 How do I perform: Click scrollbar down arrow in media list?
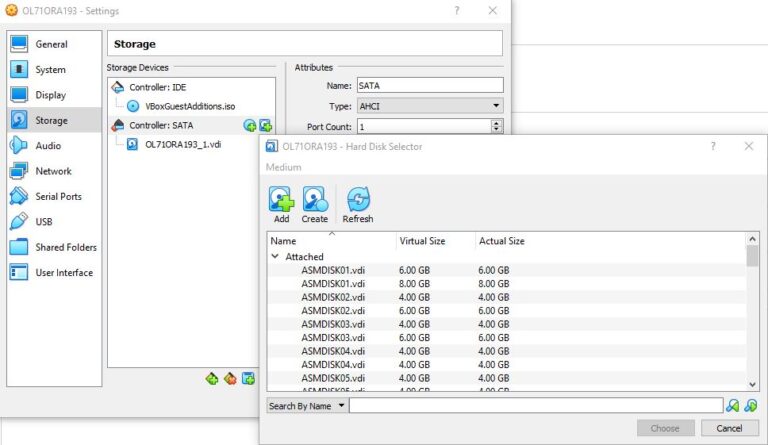752,385
